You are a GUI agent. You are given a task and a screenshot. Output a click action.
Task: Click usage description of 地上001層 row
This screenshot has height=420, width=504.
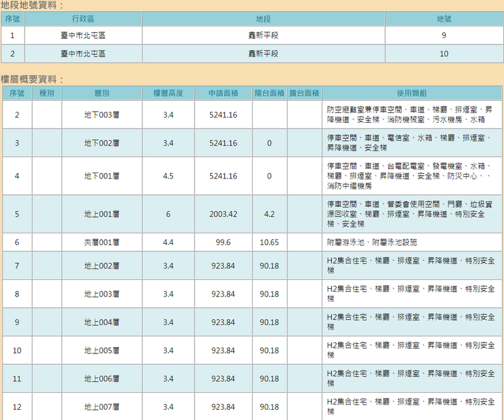(412, 214)
